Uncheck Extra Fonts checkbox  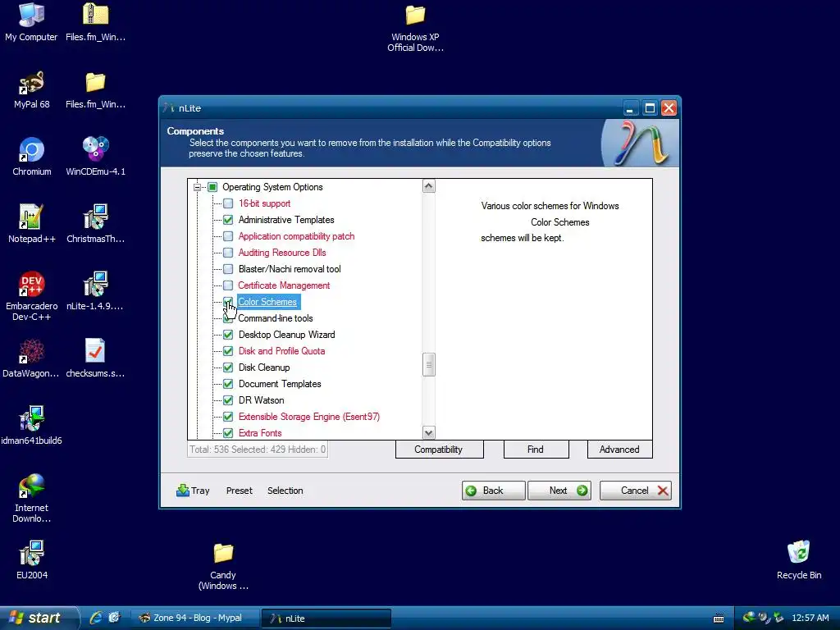point(228,433)
